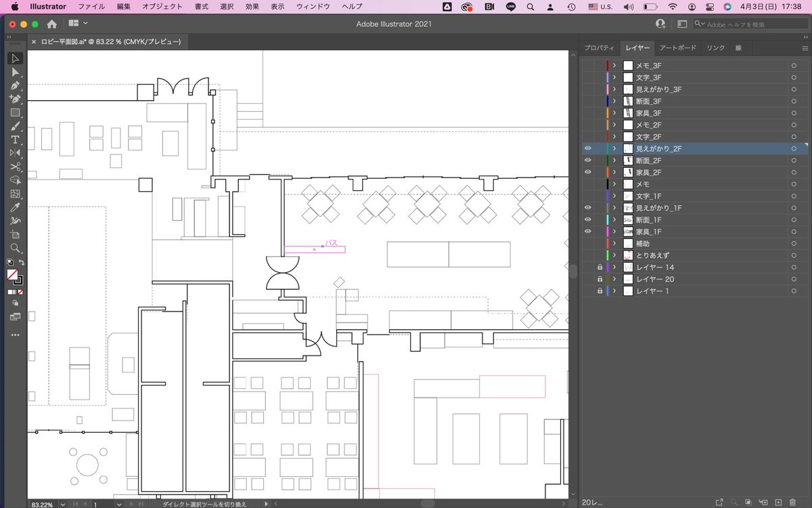Open the drawing mode selector

tap(15, 303)
